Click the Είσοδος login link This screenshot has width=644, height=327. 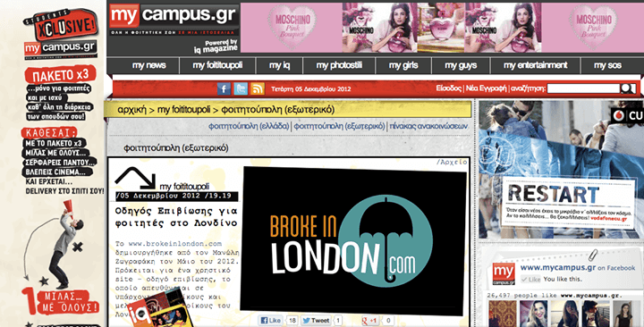click(448, 88)
